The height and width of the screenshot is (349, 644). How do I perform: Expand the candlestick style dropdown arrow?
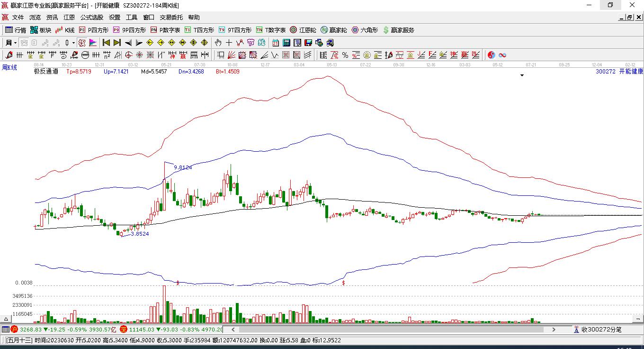73,43
